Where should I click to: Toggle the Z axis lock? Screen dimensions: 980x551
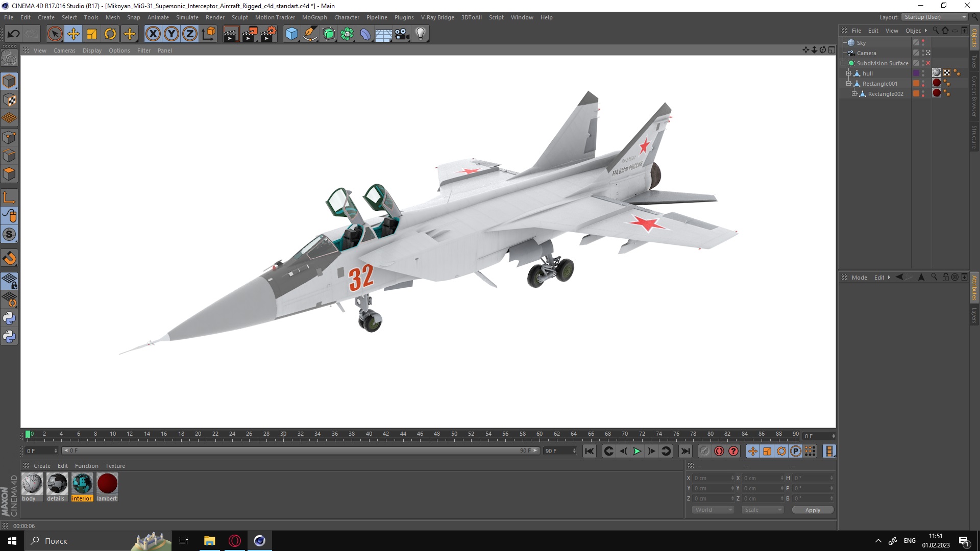point(190,34)
